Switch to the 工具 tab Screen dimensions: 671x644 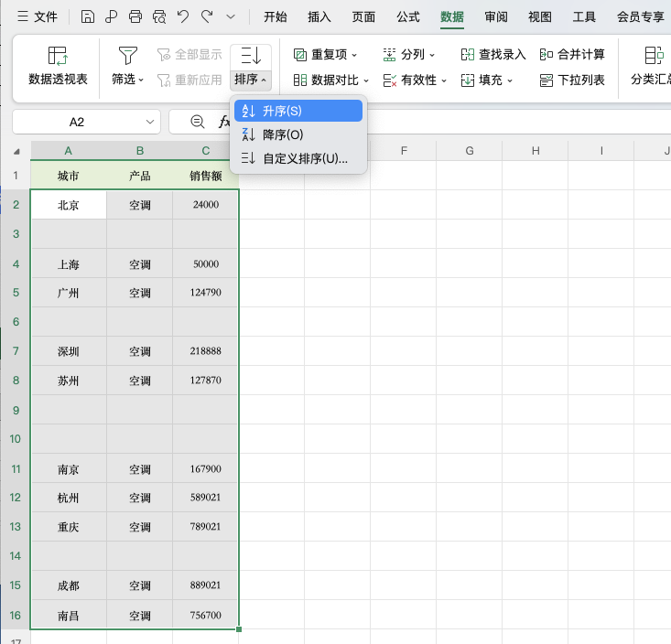[584, 17]
